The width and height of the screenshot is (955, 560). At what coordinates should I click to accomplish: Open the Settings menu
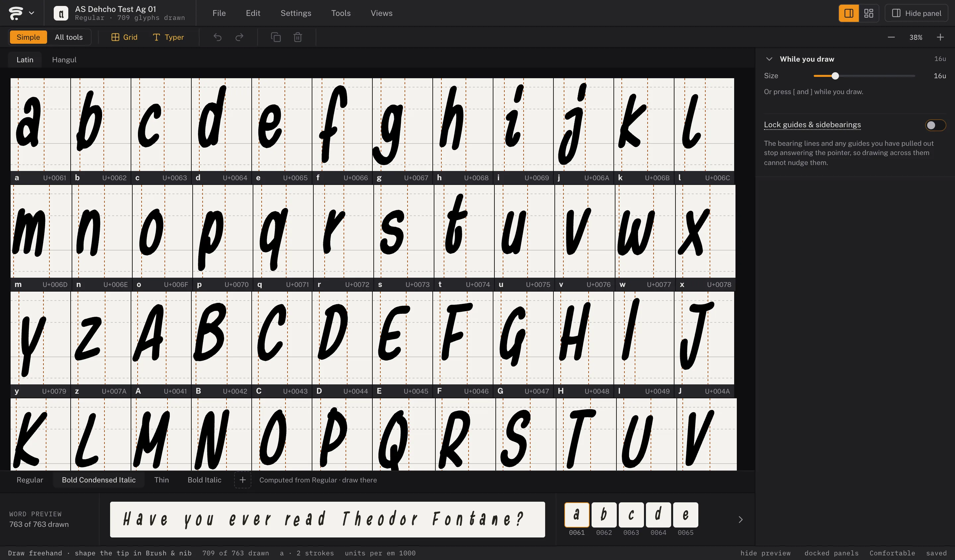coord(296,13)
